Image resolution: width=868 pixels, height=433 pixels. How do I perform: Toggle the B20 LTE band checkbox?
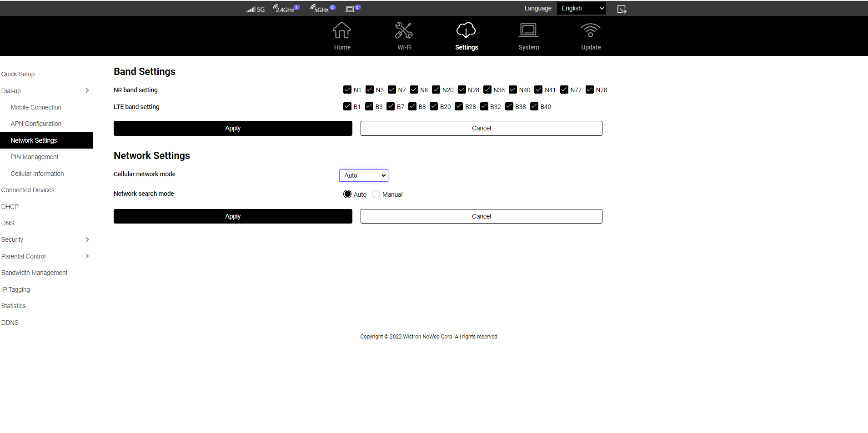(x=434, y=106)
